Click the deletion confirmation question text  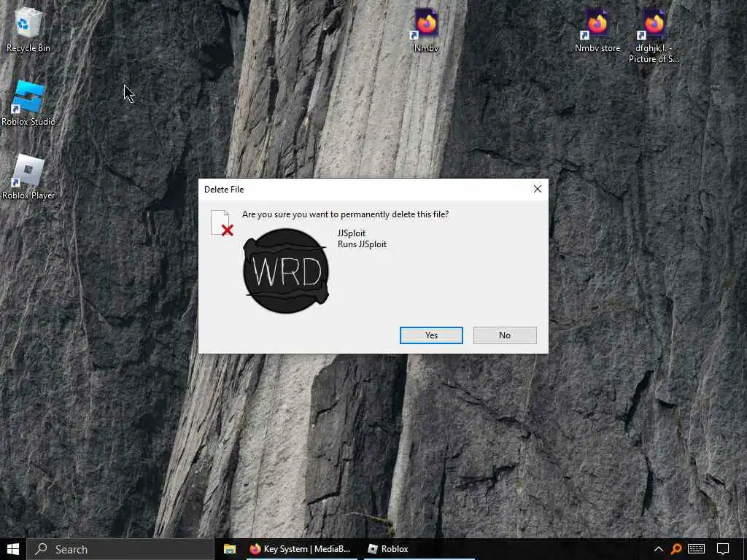(345, 214)
